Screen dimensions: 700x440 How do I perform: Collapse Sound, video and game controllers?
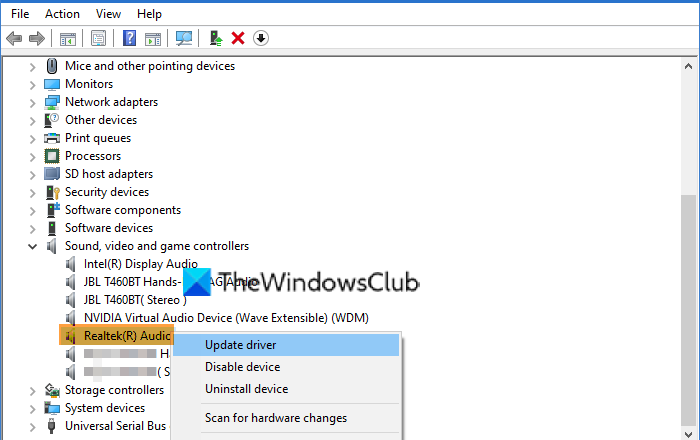(32, 246)
